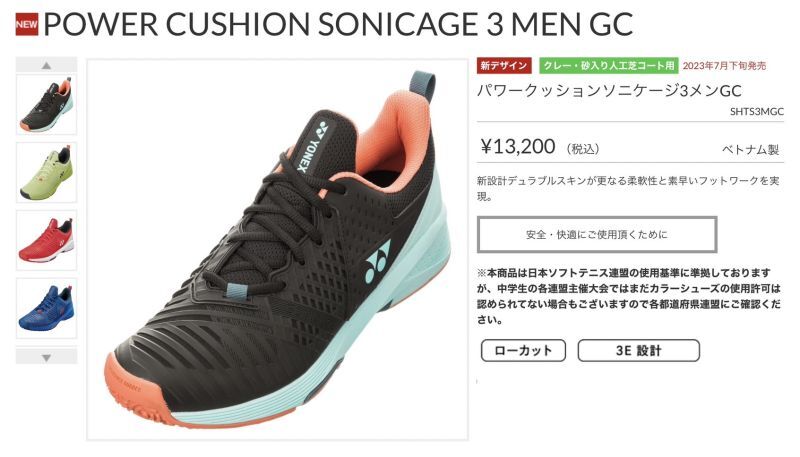Click the 2023年7月下旬発売 release date text
The height and width of the screenshot is (457, 800).
coord(724,66)
